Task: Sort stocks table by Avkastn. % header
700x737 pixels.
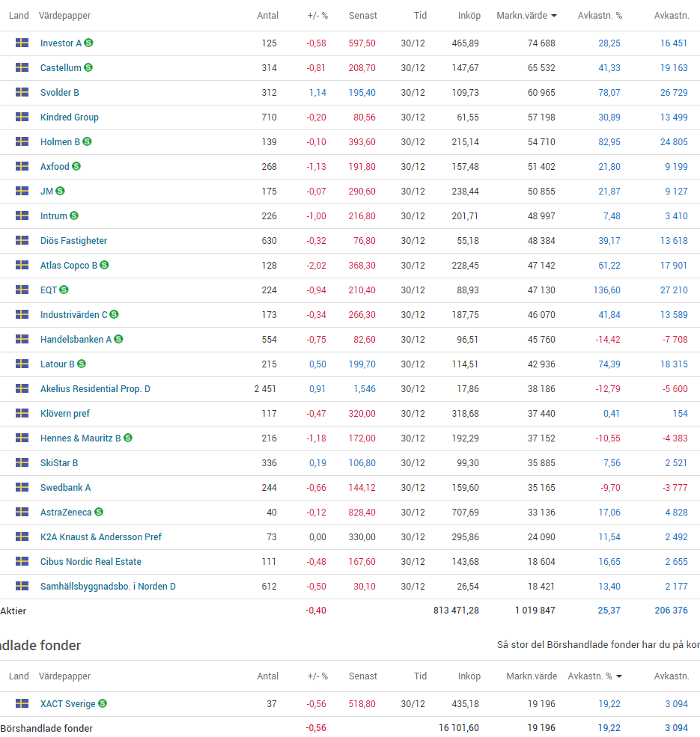Action: pyautogui.click(x=600, y=16)
